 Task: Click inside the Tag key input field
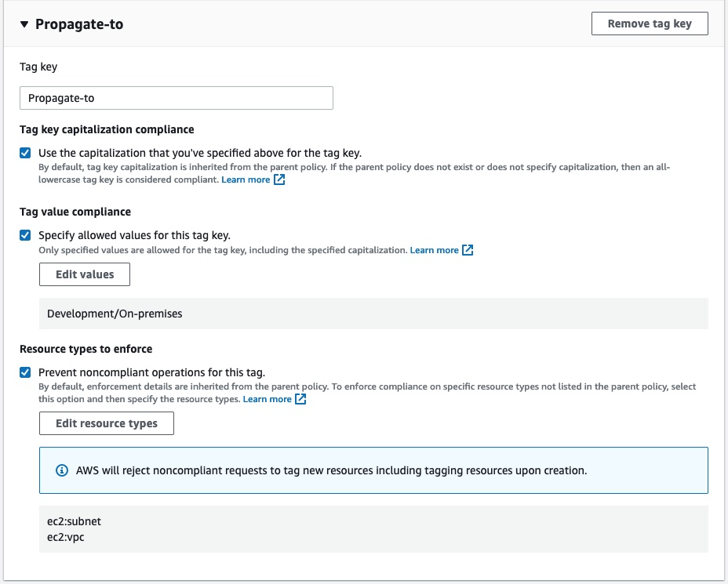coord(177,97)
